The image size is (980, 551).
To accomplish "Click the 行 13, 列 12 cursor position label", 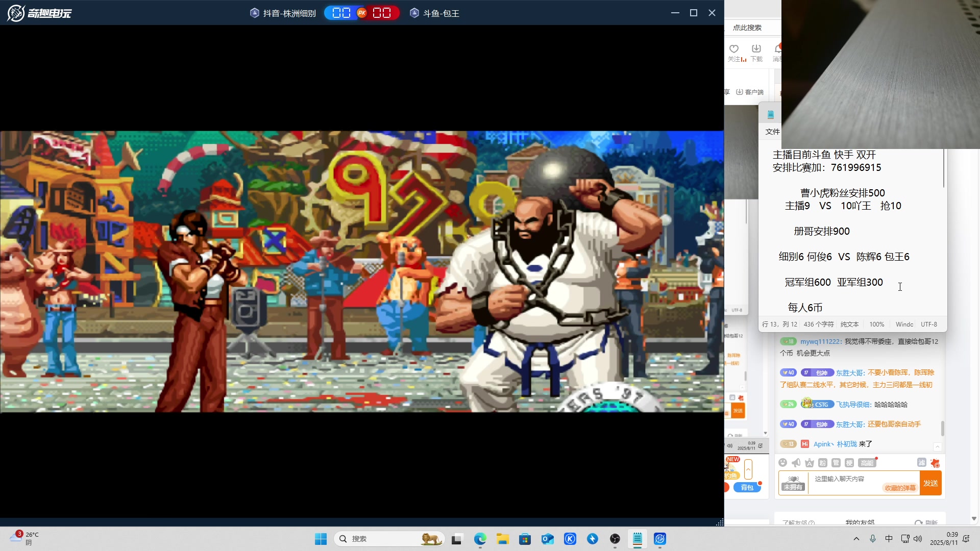I will tap(779, 324).
